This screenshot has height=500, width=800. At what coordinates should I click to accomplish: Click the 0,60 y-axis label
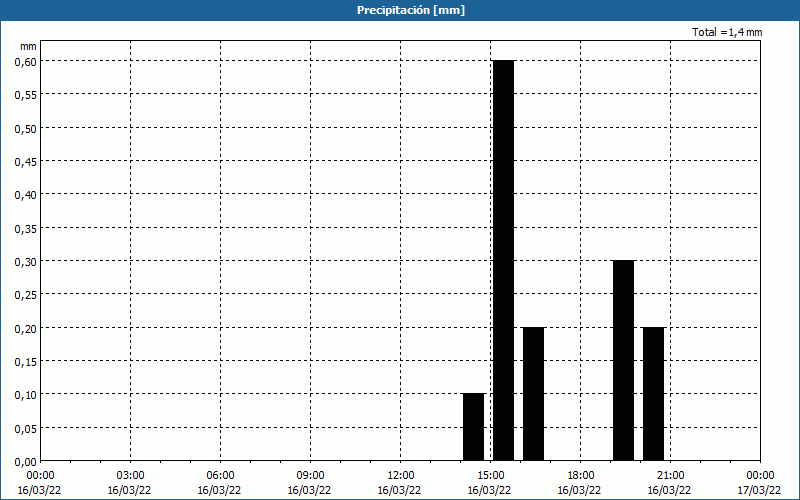pos(26,61)
